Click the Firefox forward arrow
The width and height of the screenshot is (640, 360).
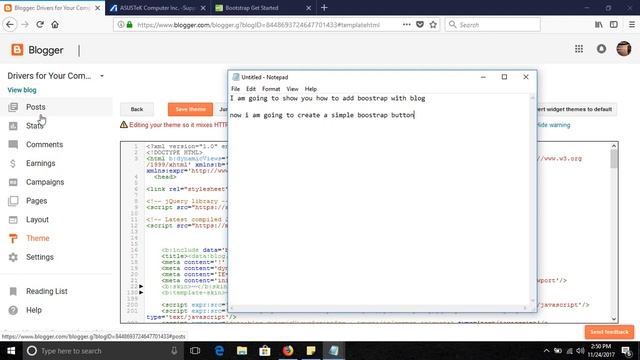tap(25, 24)
